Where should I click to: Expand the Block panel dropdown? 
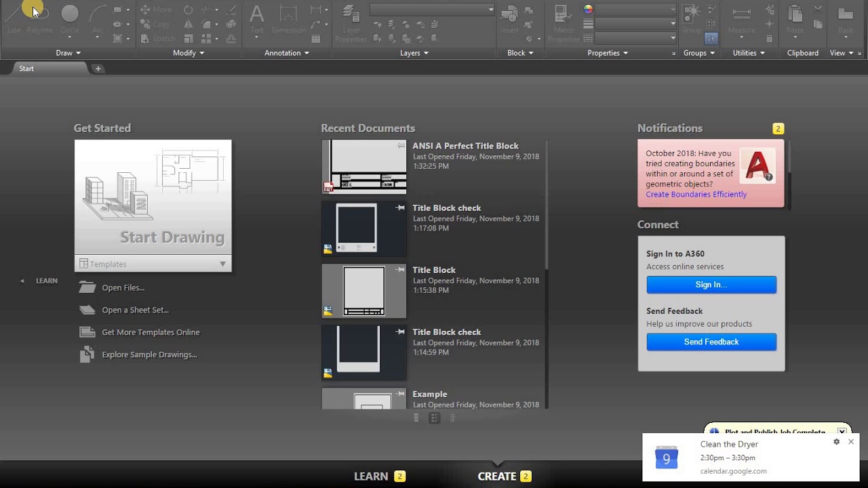tap(520, 53)
